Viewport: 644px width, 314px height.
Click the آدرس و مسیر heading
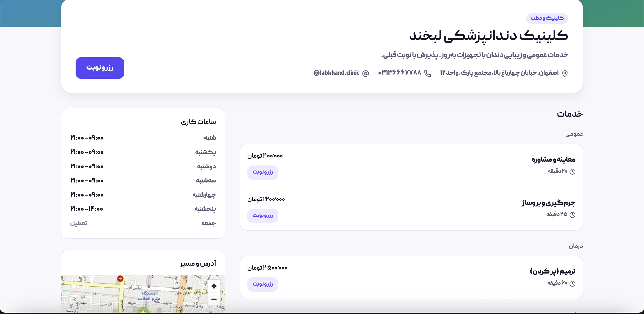click(198, 263)
